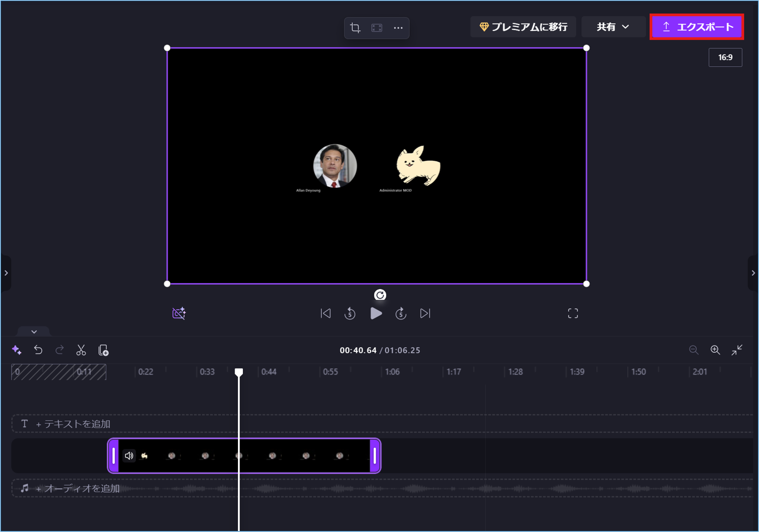The image size is (759, 532).
Task: Collapse the timeline with the down chevron
Action: (x=33, y=331)
